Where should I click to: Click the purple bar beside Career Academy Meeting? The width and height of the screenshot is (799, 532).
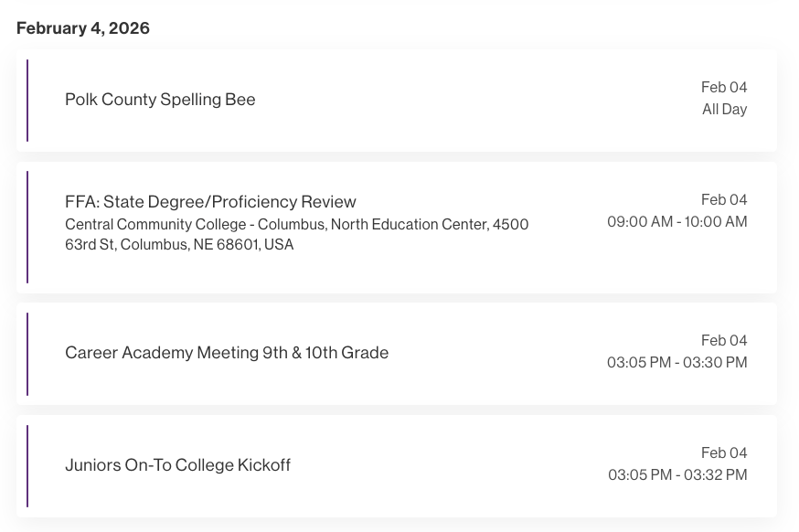pyautogui.click(x=27, y=354)
